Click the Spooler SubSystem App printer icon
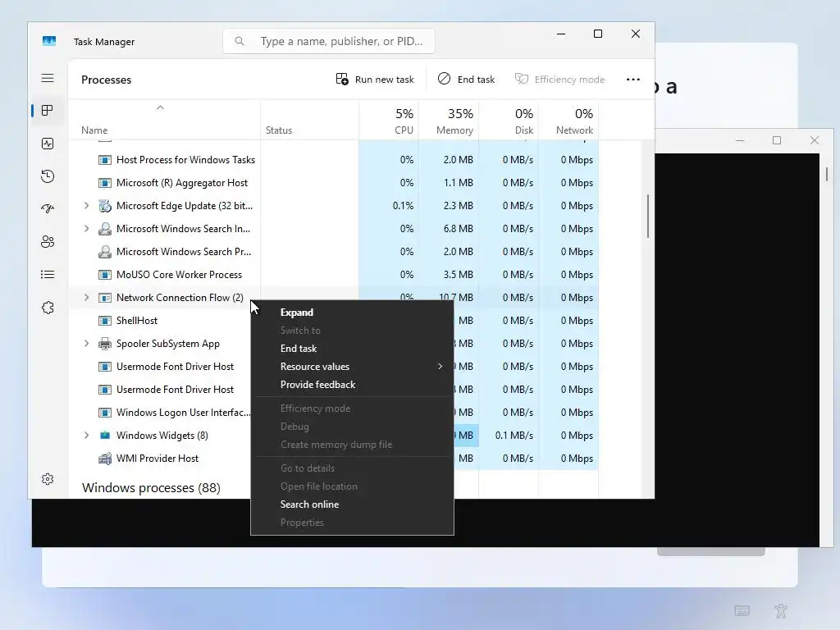This screenshot has width=840, height=630. pos(105,344)
